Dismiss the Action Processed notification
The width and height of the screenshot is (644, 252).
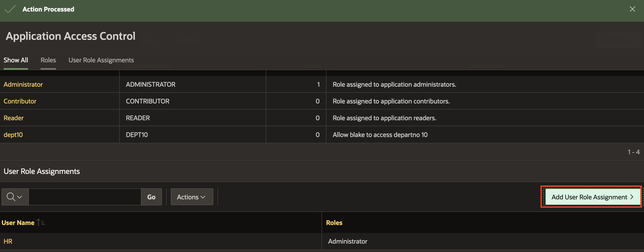[632, 9]
